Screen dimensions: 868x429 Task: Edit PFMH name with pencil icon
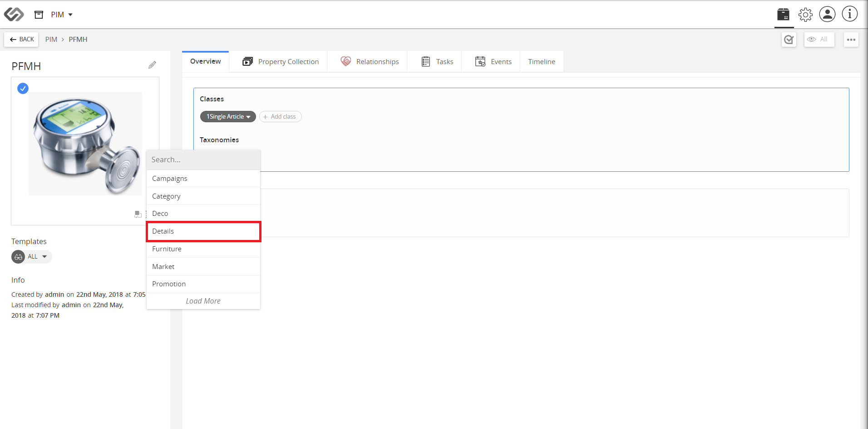tap(152, 65)
